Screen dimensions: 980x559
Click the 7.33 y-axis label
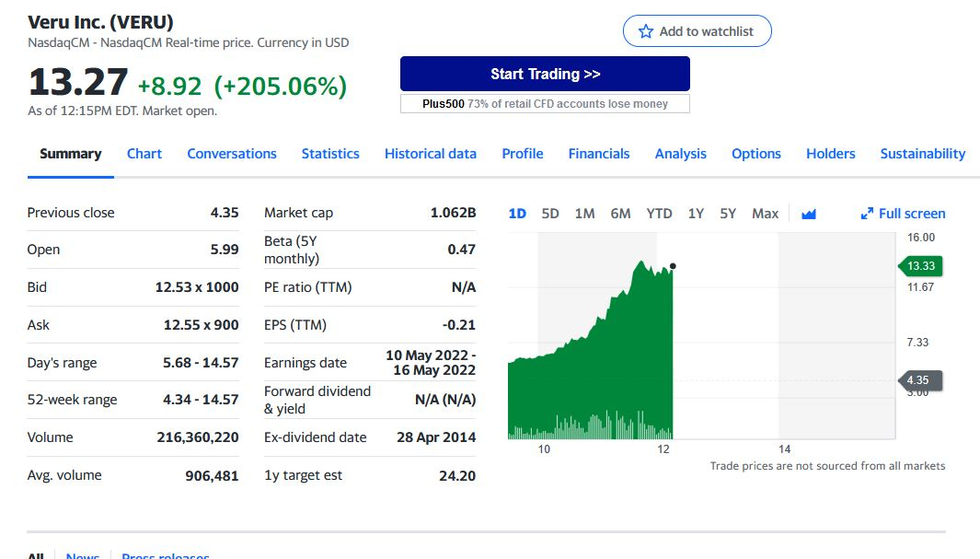(x=917, y=342)
